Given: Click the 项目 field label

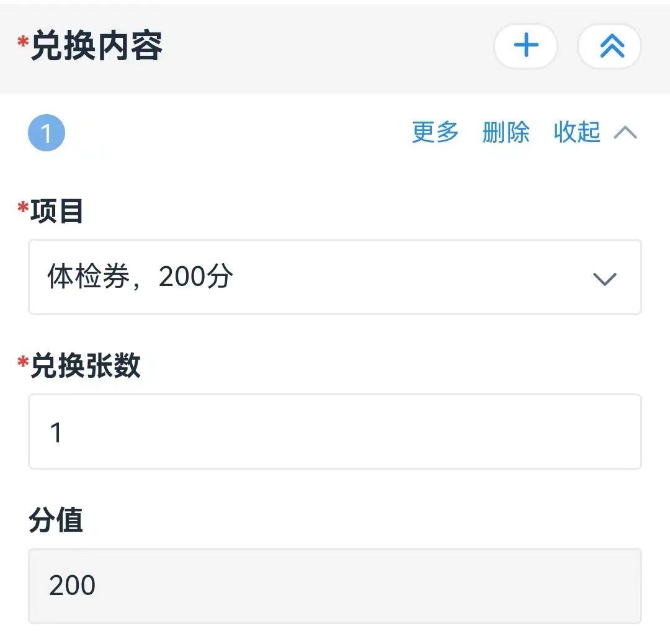Looking at the screenshot, I should pyautogui.click(x=56, y=211).
